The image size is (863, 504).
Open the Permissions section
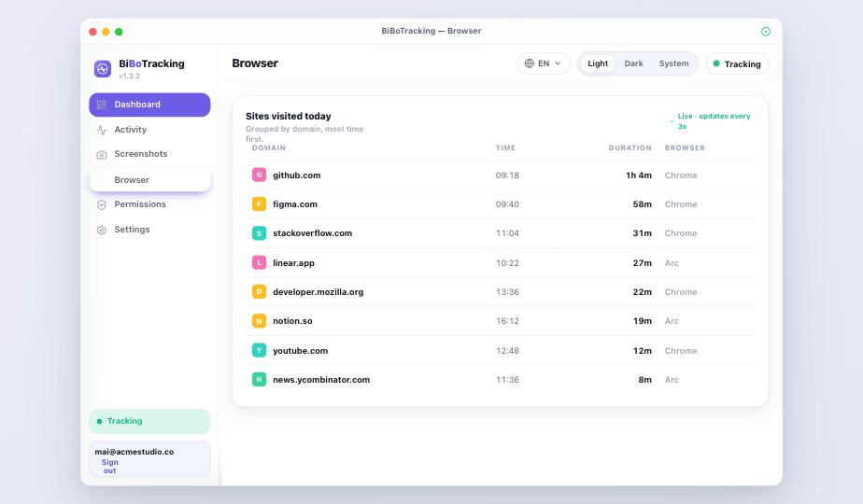pyautogui.click(x=149, y=204)
